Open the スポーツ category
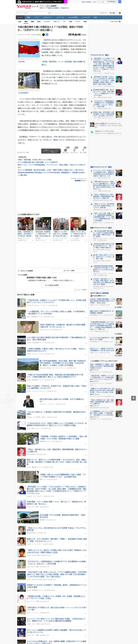The height and width of the screenshot is (644, 138). (56, 21)
